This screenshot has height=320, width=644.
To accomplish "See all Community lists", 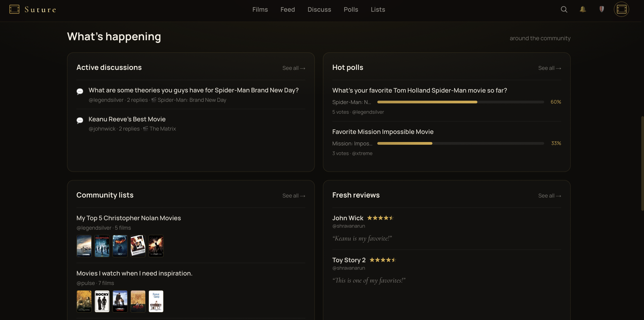I will tap(294, 196).
